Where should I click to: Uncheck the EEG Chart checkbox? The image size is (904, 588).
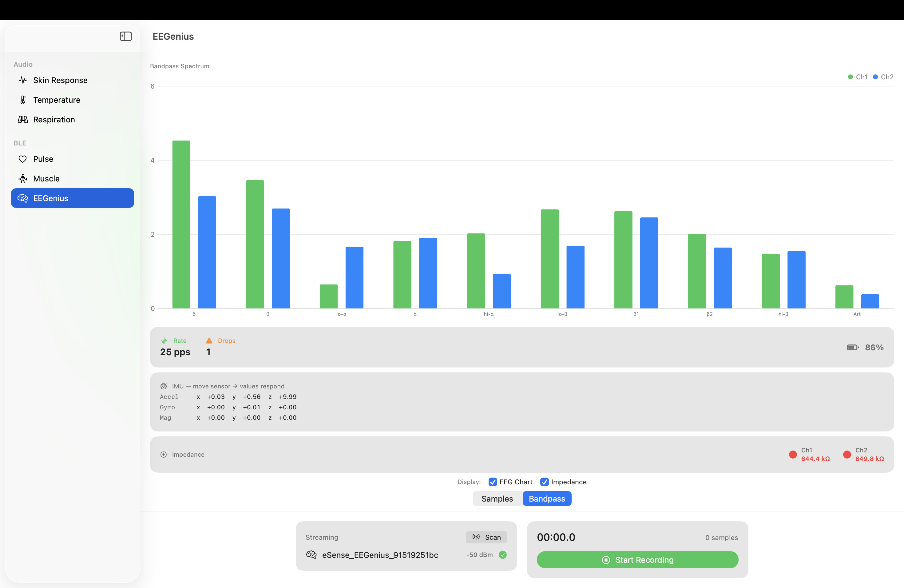coord(493,482)
